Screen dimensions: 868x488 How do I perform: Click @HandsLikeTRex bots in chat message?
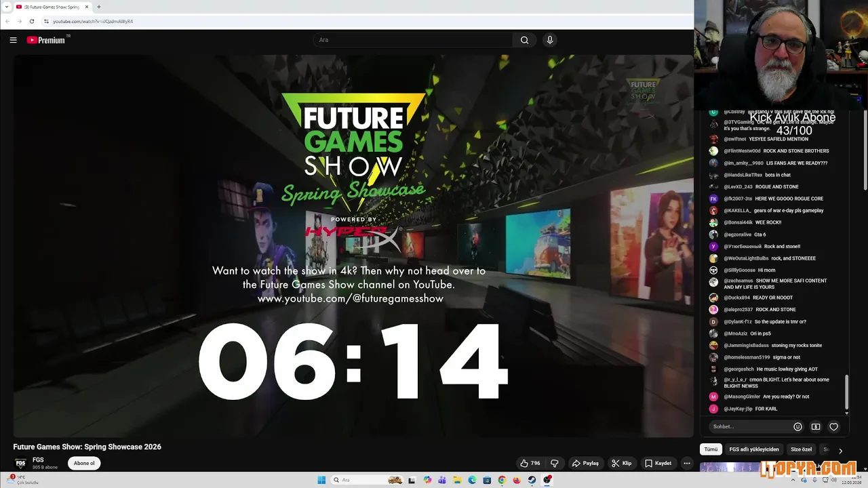click(x=749, y=175)
